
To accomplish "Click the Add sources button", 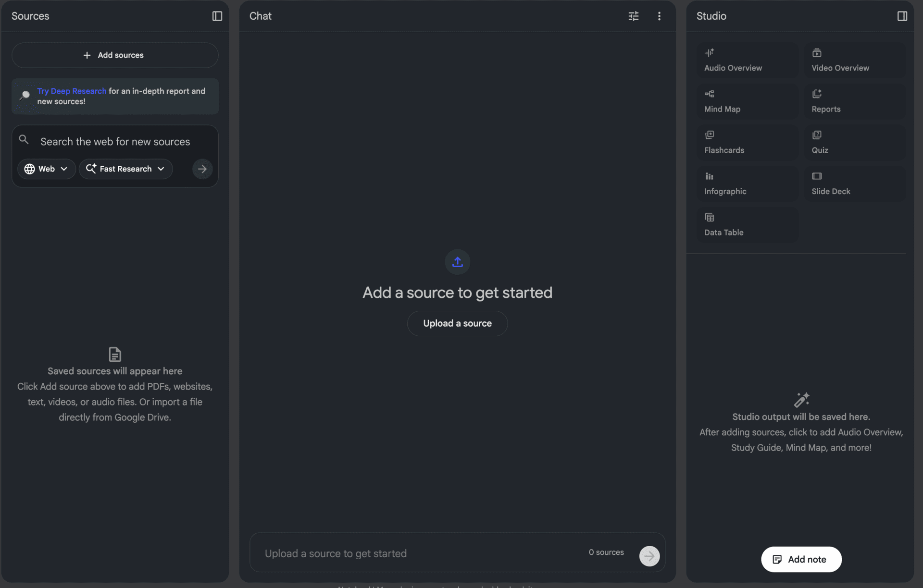I will (x=114, y=55).
